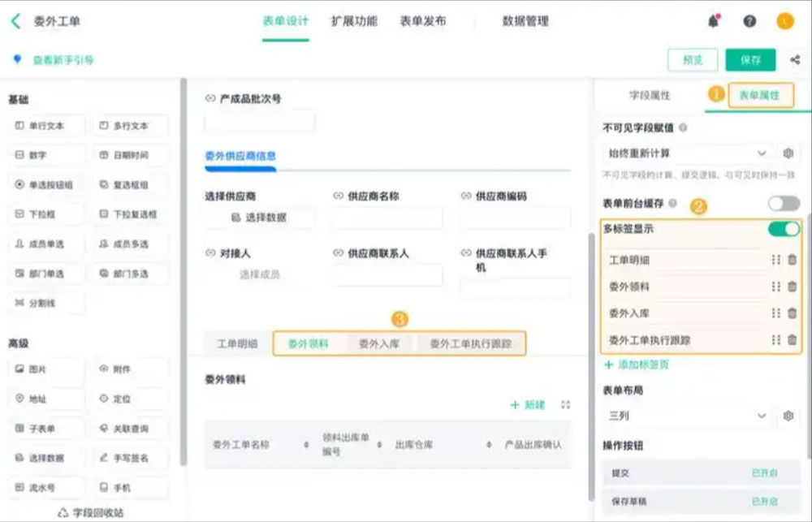Open gear icon beside 三列 layout
The height and width of the screenshot is (522, 812).
(788, 416)
